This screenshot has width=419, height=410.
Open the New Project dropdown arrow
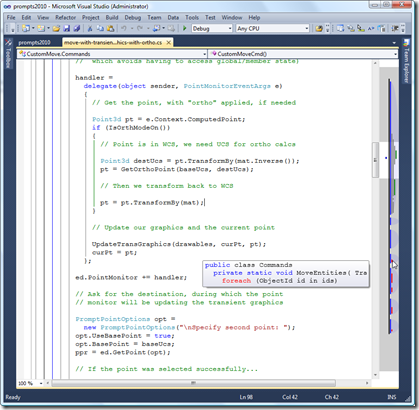coord(33,29)
